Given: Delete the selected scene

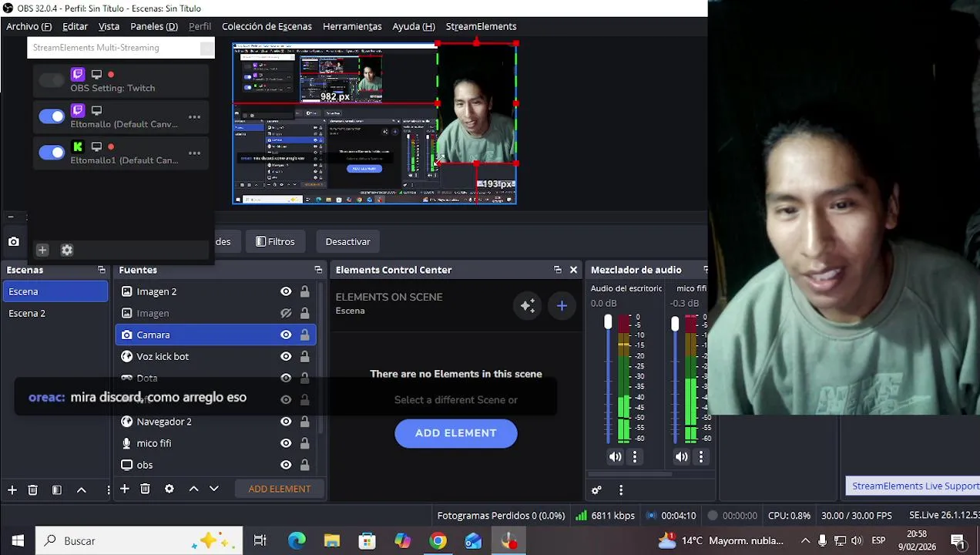Looking at the screenshot, I should (32, 489).
